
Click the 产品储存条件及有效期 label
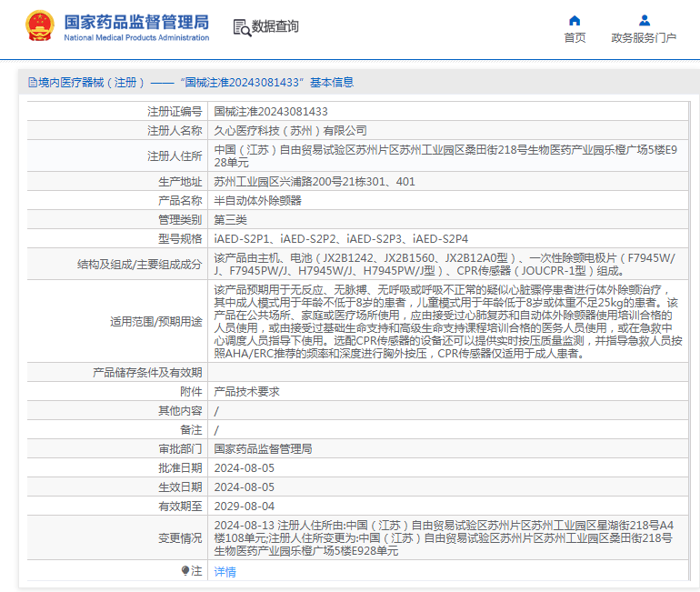tap(148, 372)
